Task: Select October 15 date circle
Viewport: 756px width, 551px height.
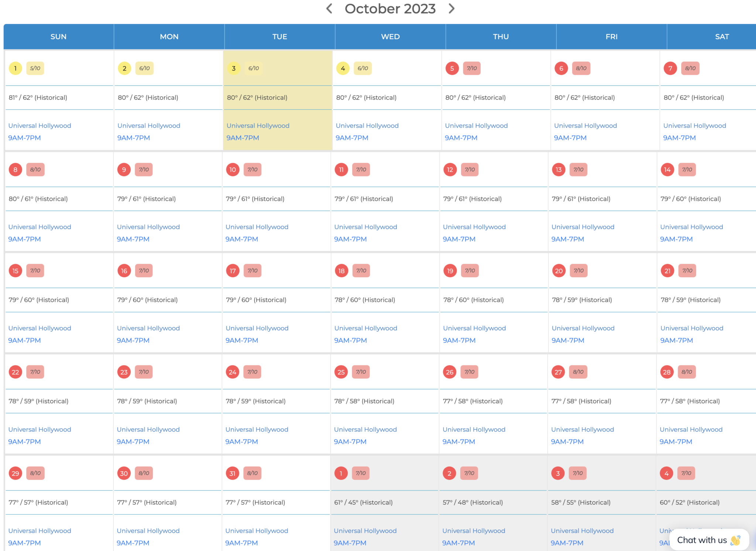Action: [16, 271]
